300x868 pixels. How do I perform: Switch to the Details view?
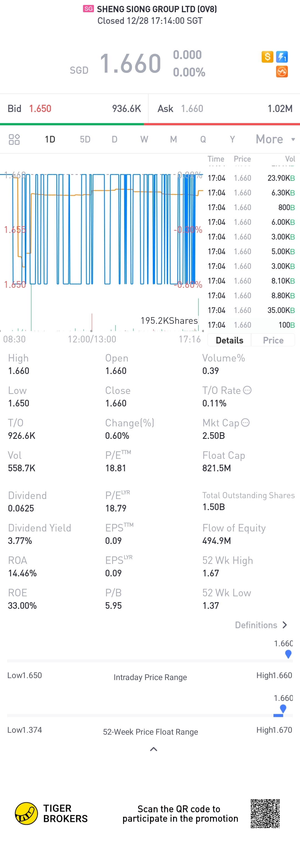(229, 340)
